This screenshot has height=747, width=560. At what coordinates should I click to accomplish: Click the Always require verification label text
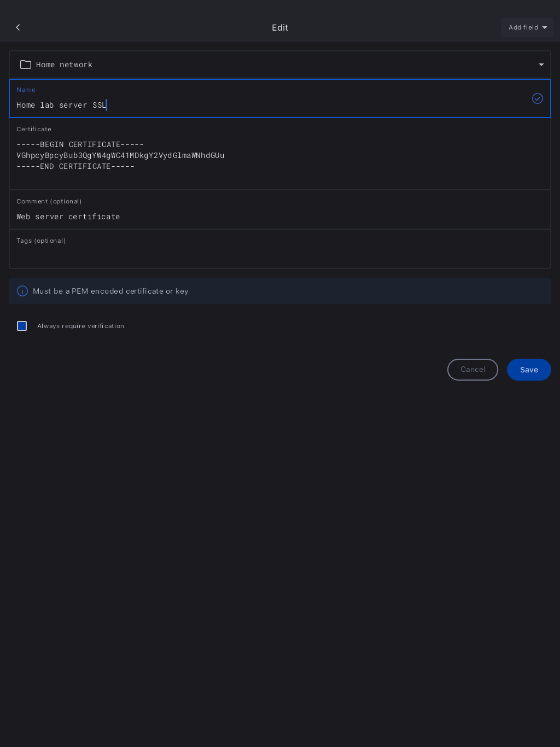(80, 326)
